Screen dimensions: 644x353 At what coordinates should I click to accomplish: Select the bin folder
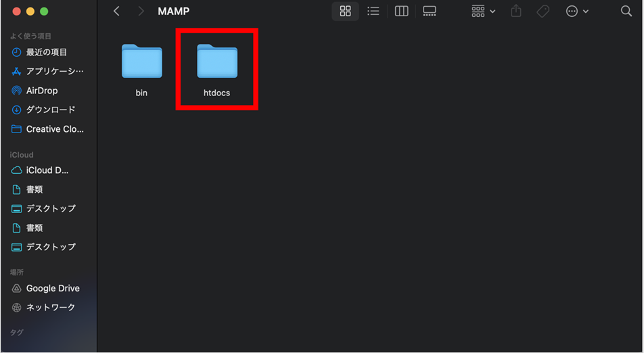pyautogui.click(x=141, y=70)
